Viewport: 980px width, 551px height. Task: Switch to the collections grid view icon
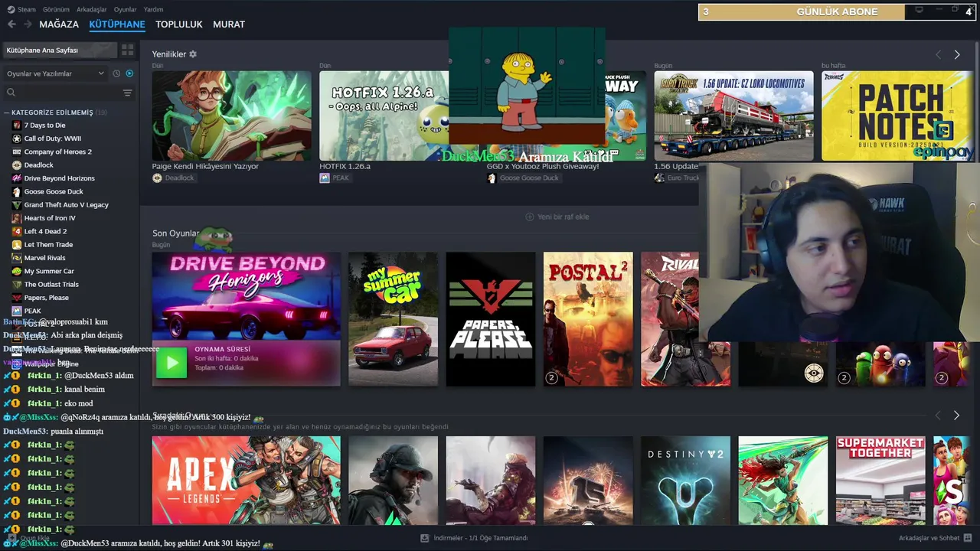pos(127,50)
